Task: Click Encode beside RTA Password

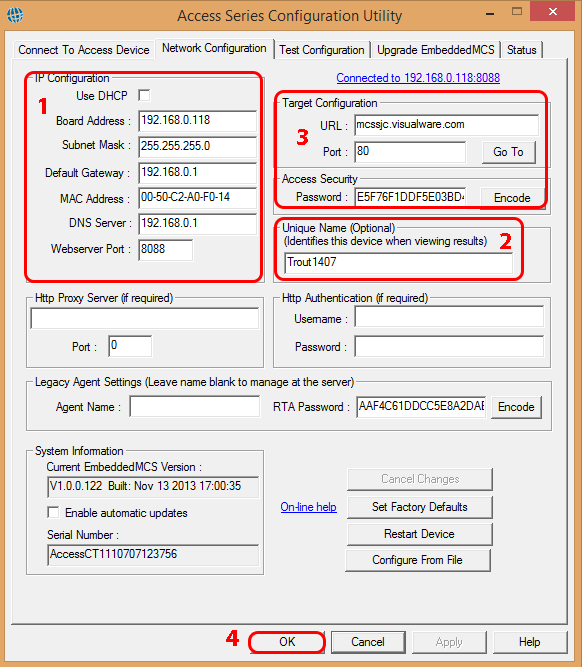Action: pyautogui.click(x=516, y=407)
